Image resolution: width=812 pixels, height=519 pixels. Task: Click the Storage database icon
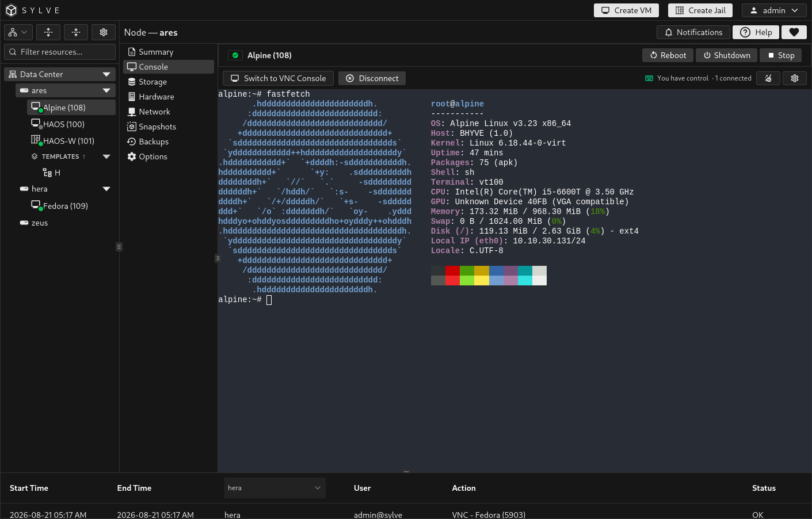pyautogui.click(x=132, y=82)
